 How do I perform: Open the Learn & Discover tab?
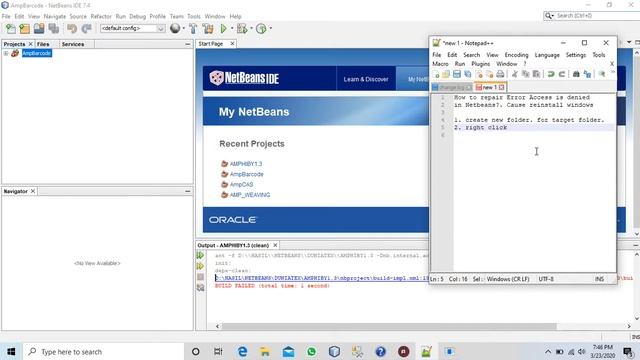click(x=366, y=79)
